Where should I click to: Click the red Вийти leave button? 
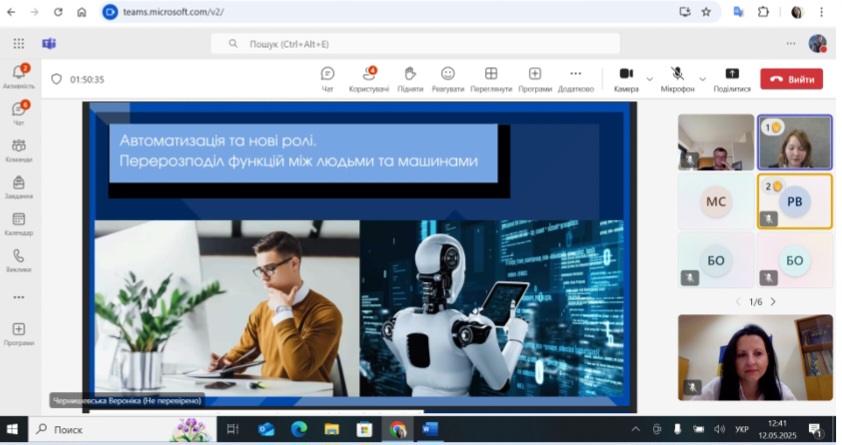(791, 79)
